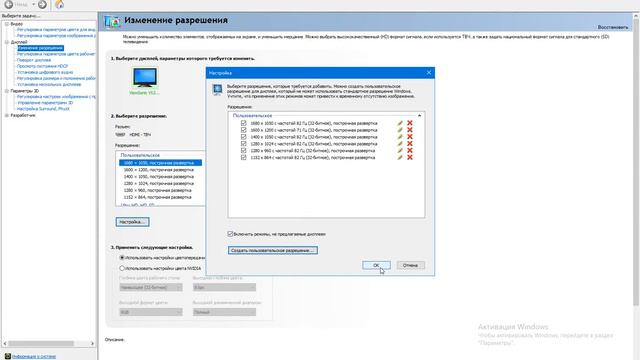640x360 pixels.
Task: Click the Изменение разрешения header icon
Action: [x=112, y=21]
